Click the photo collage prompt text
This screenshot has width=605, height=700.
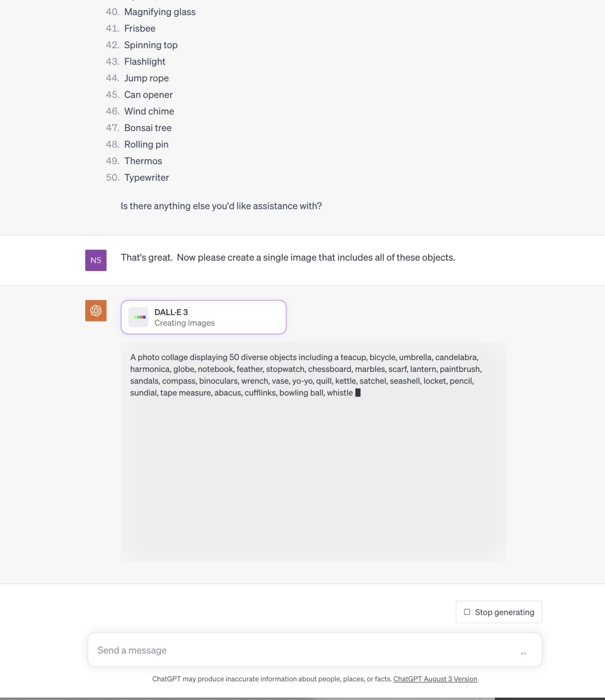[x=306, y=375]
